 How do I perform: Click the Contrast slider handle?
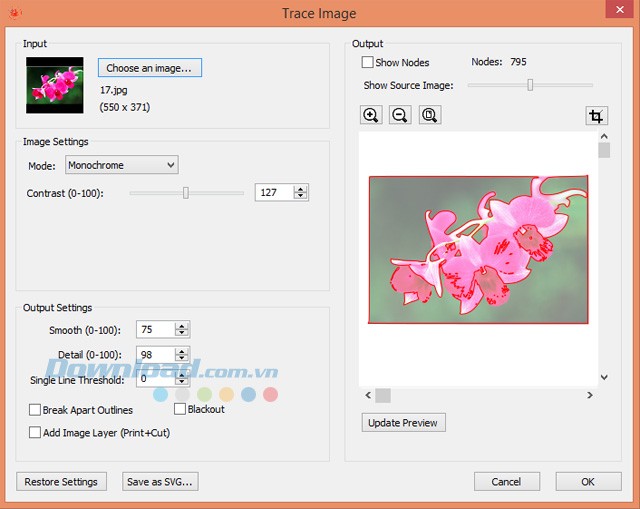186,193
